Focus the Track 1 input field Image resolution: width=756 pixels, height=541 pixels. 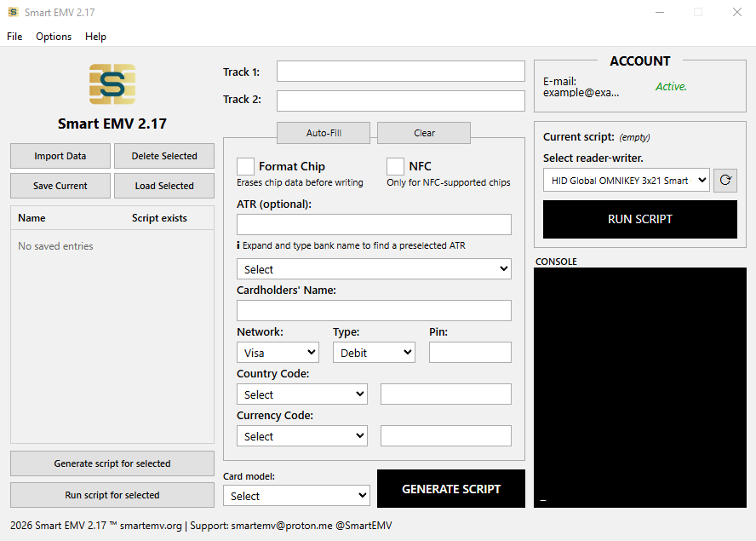[x=401, y=72]
